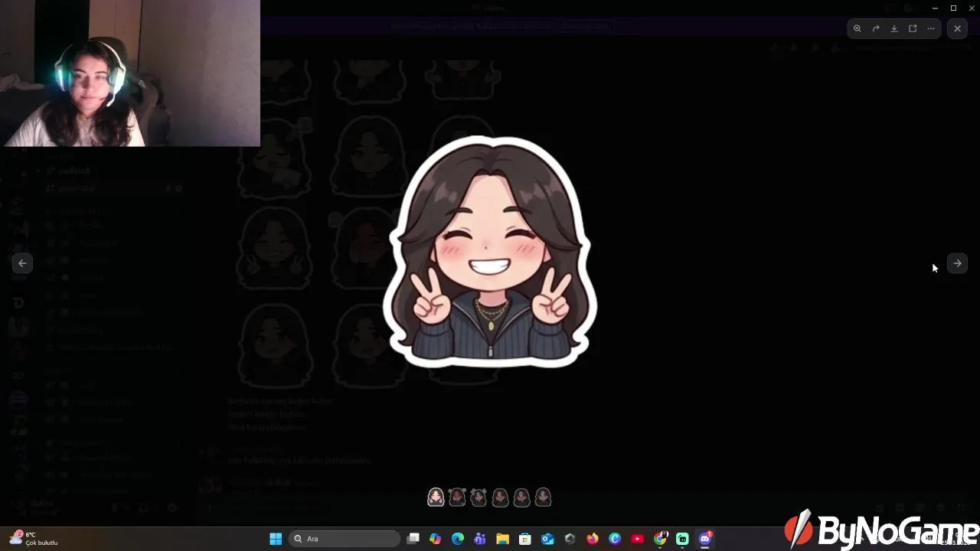Close the image viewer overlay

[x=957, y=28]
